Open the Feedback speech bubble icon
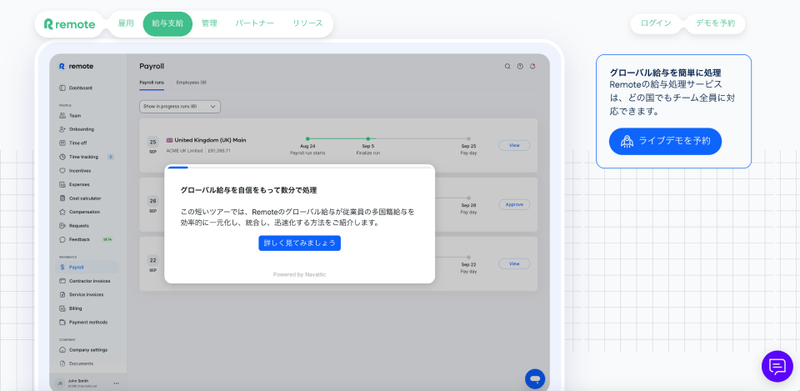 tap(62, 239)
